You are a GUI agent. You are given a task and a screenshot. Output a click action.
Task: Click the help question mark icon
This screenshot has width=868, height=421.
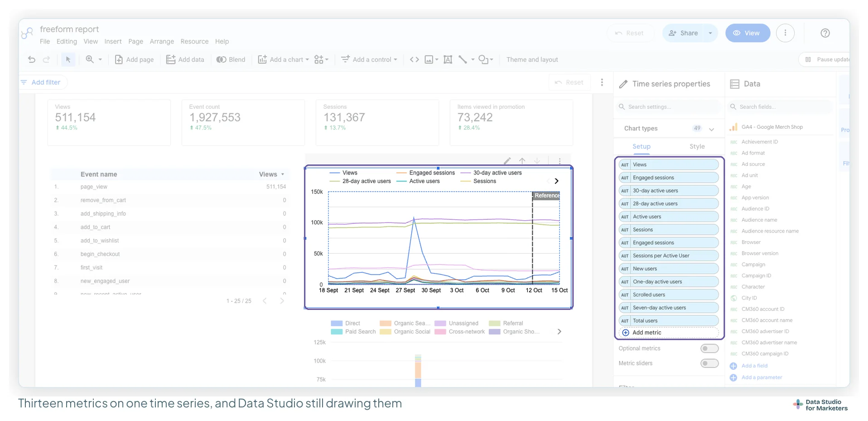coord(825,33)
